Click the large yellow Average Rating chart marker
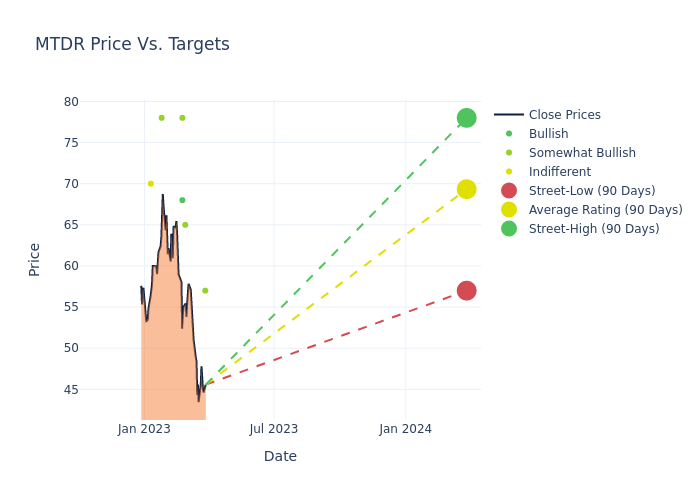The image size is (700, 500). point(466,189)
